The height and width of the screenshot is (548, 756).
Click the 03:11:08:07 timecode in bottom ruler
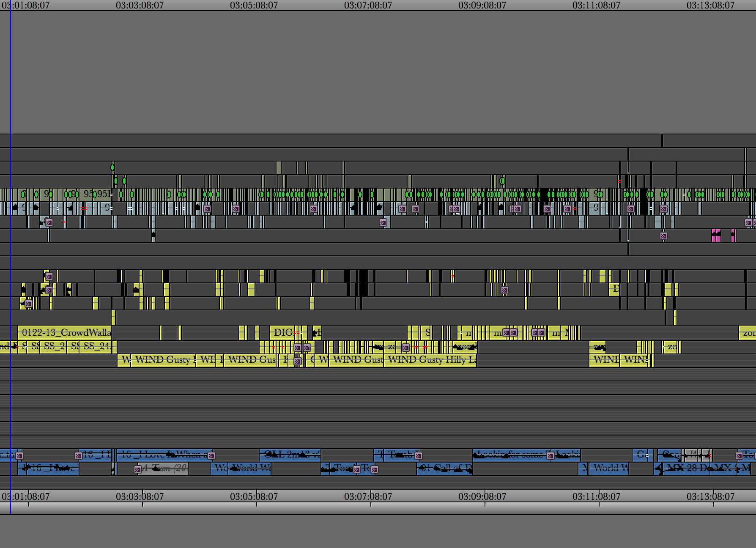tap(596, 496)
